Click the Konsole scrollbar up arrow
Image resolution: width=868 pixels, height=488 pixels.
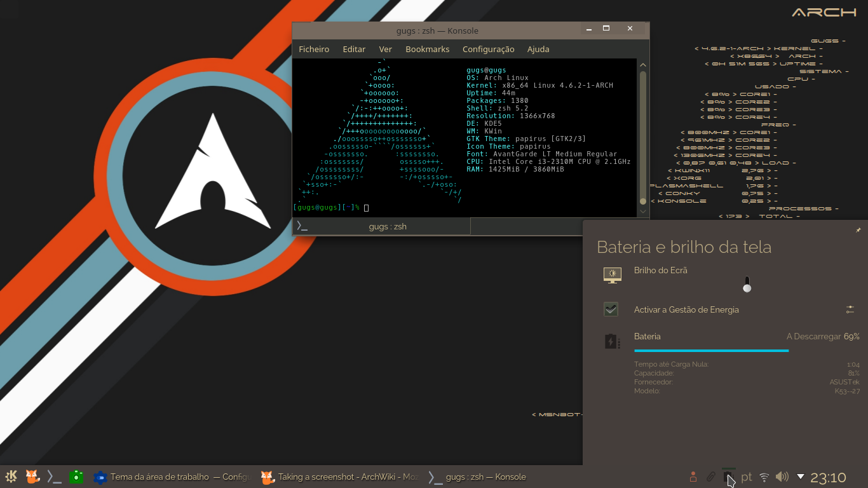[x=643, y=65]
